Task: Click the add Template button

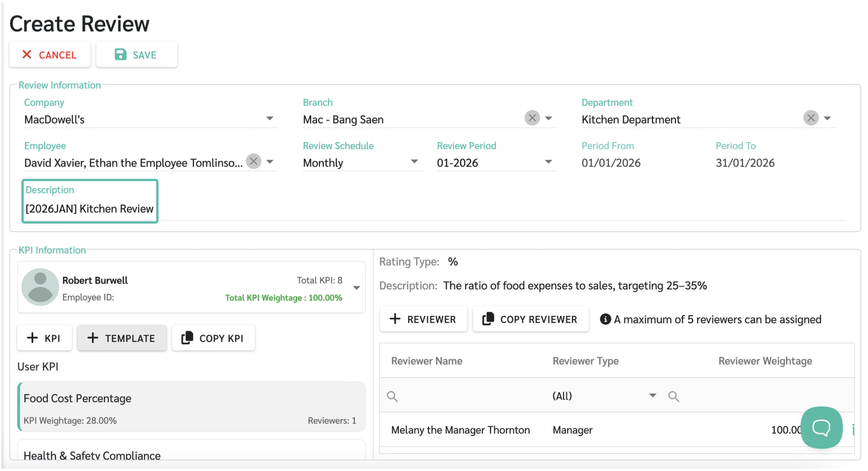Action: pos(122,338)
